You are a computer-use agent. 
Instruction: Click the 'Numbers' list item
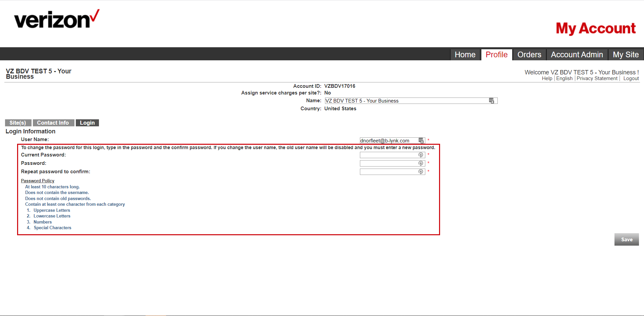pos(43,222)
